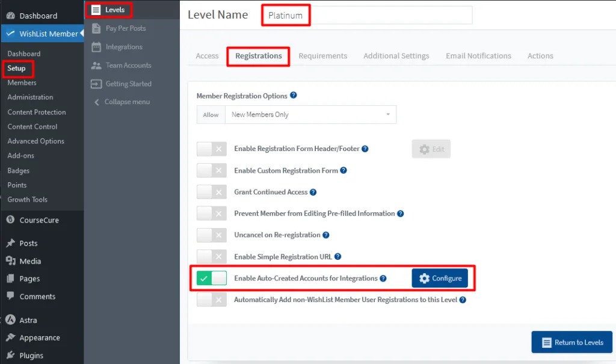
Task: Open Content Protection submenu item
Action: (37, 112)
